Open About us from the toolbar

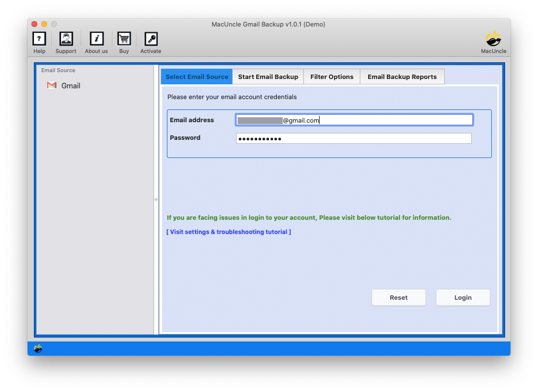[96, 38]
